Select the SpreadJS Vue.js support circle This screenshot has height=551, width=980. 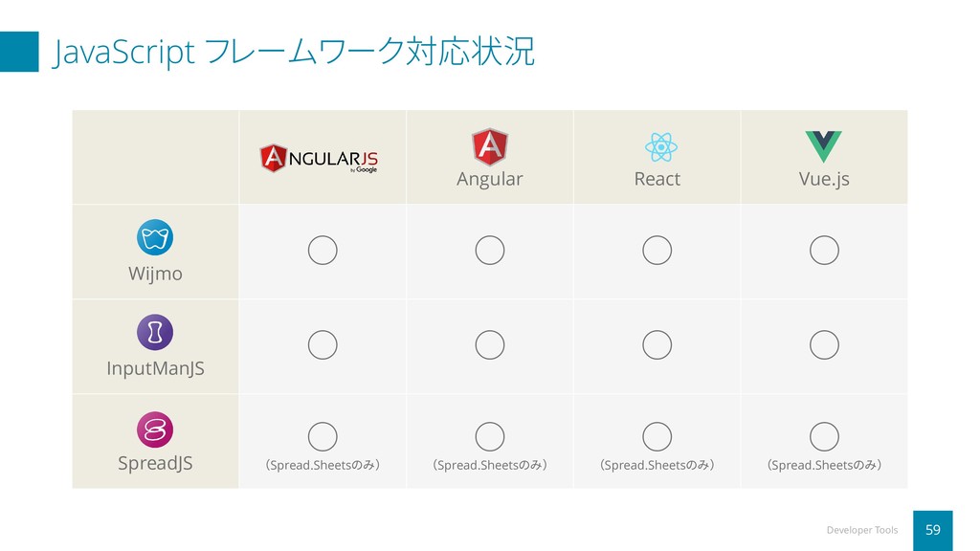pos(824,436)
